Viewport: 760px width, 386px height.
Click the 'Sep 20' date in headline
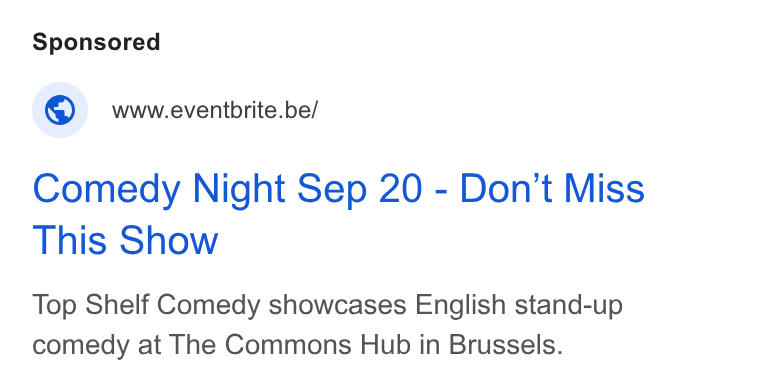tap(359, 190)
